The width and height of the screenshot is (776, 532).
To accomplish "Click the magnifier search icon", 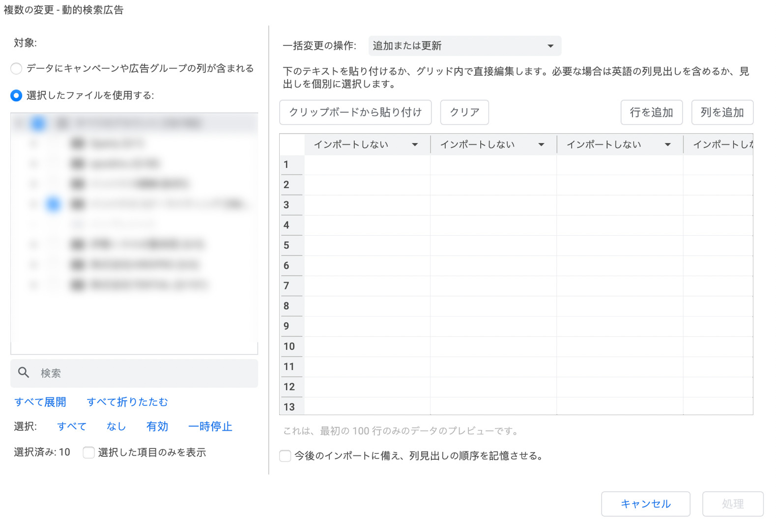I will coord(24,373).
